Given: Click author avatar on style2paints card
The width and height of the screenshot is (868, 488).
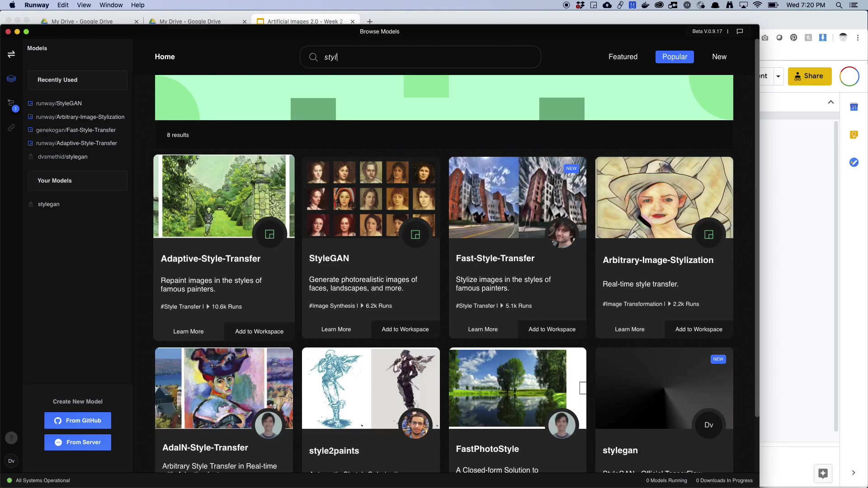Looking at the screenshot, I should coord(415,425).
